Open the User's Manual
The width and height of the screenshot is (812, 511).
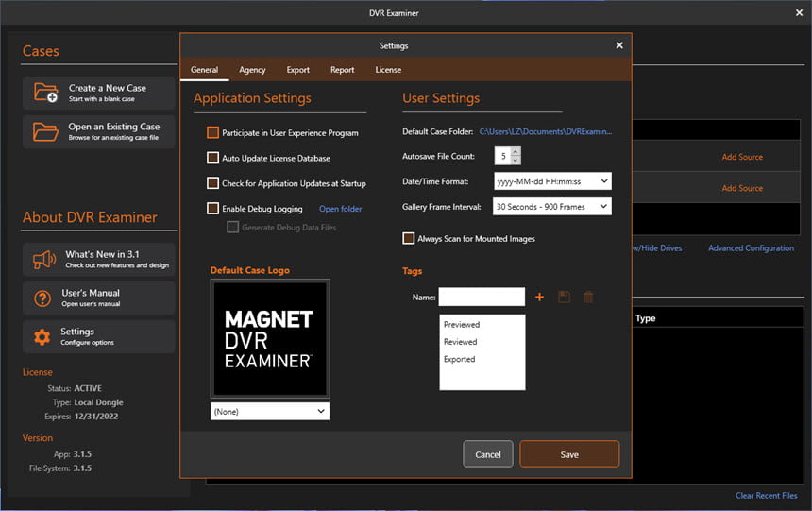(98, 298)
